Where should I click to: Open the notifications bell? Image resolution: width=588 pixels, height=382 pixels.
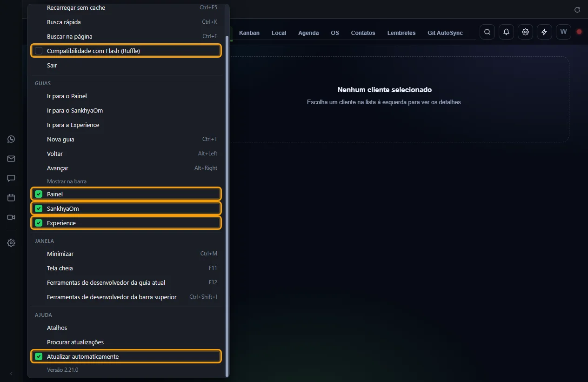point(506,32)
